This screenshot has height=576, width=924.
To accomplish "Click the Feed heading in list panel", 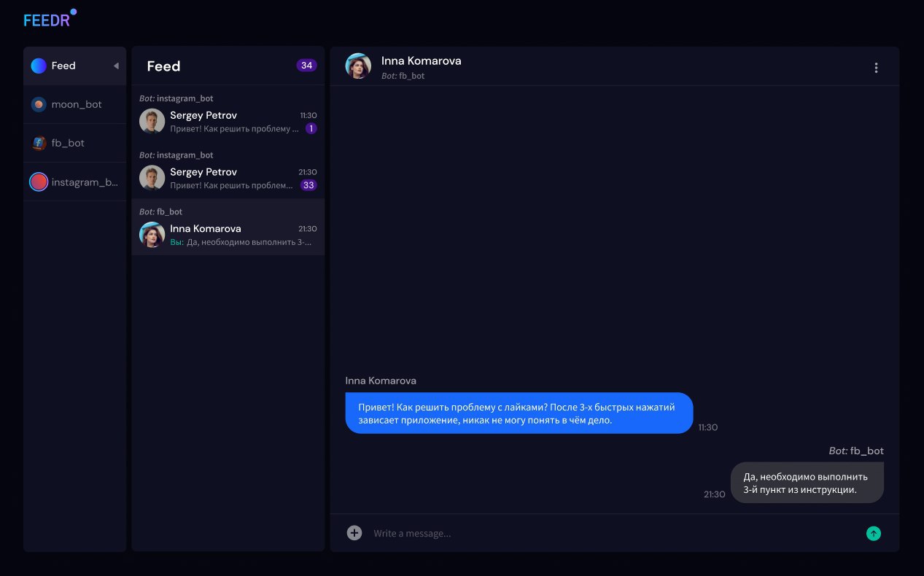I will coord(163,66).
